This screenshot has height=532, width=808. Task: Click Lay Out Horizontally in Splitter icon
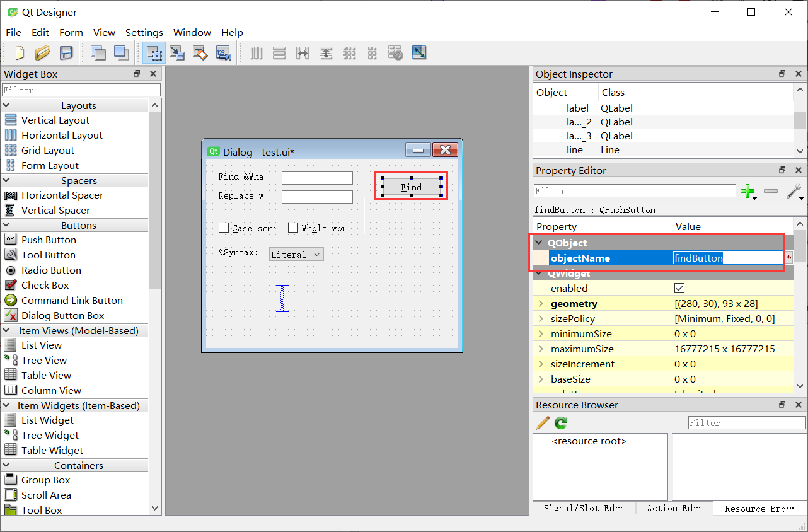coord(303,53)
